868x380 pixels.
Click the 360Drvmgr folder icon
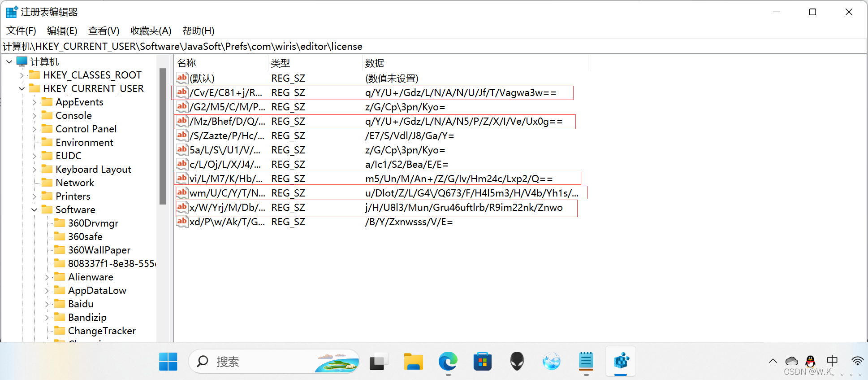coord(60,223)
